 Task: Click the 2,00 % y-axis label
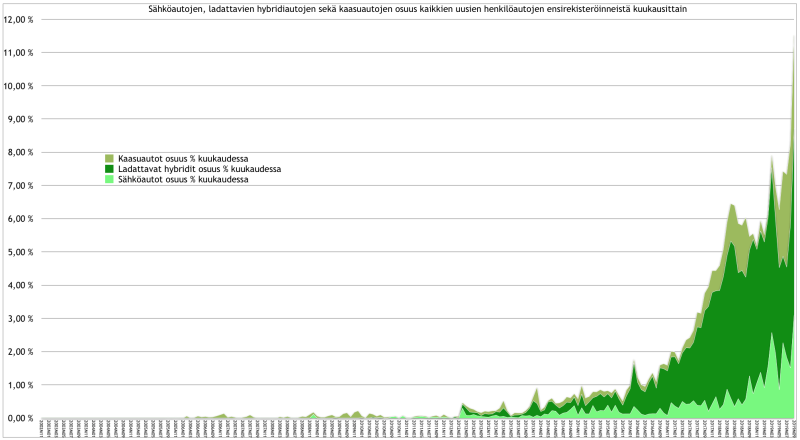click(x=21, y=352)
